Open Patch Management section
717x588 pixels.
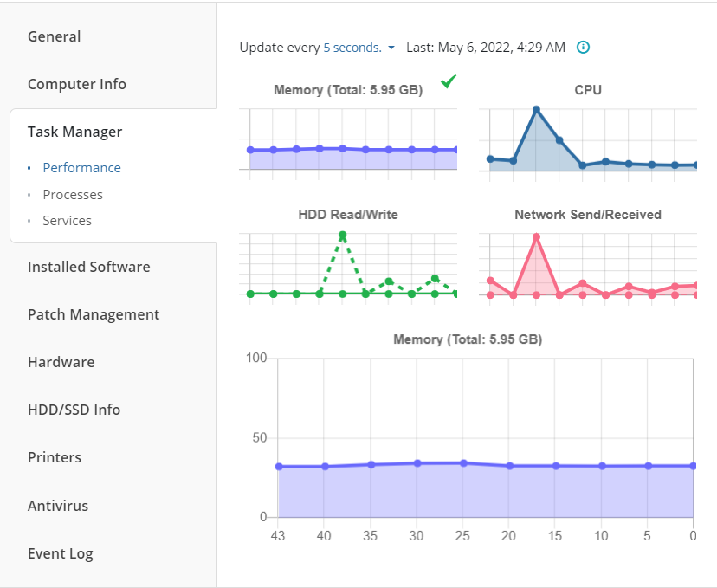(94, 314)
